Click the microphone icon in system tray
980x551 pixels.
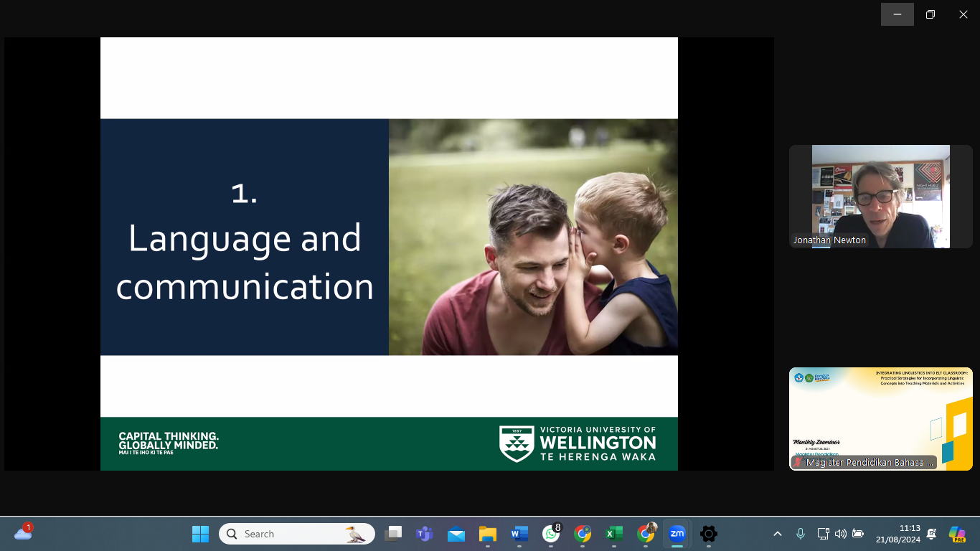(x=801, y=534)
